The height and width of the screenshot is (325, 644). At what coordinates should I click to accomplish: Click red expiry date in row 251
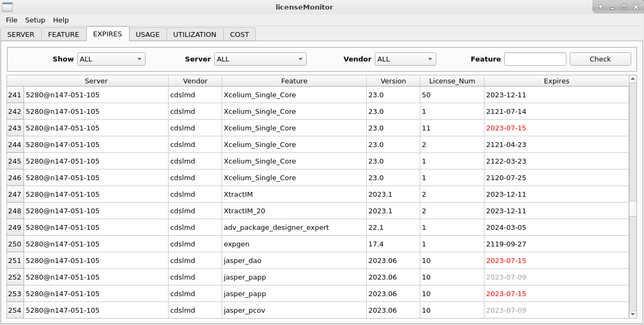coord(556,261)
